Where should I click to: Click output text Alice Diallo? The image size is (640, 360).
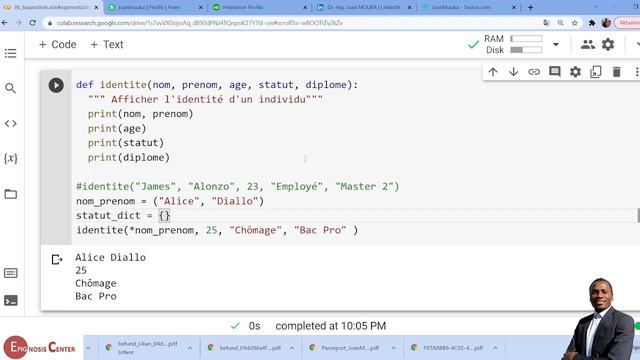[x=111, y=257]
